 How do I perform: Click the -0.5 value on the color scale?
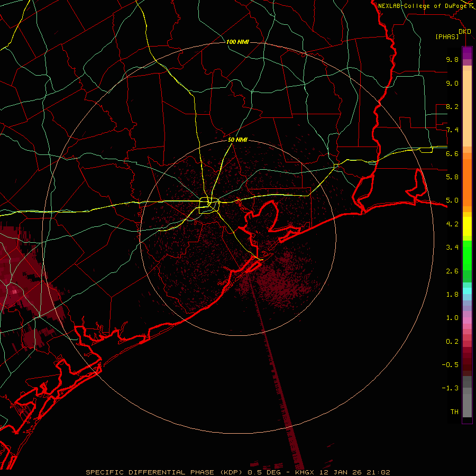click(450, 365)
